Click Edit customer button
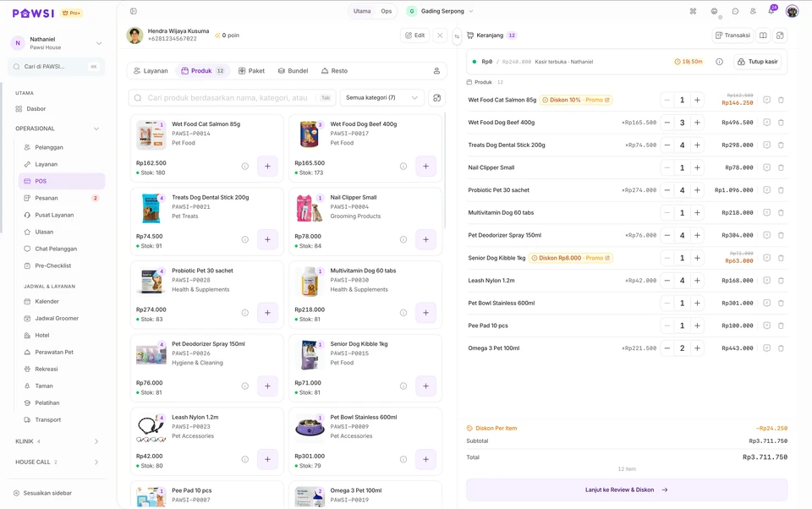Viewport: 812px width, 509px height. 414,36
